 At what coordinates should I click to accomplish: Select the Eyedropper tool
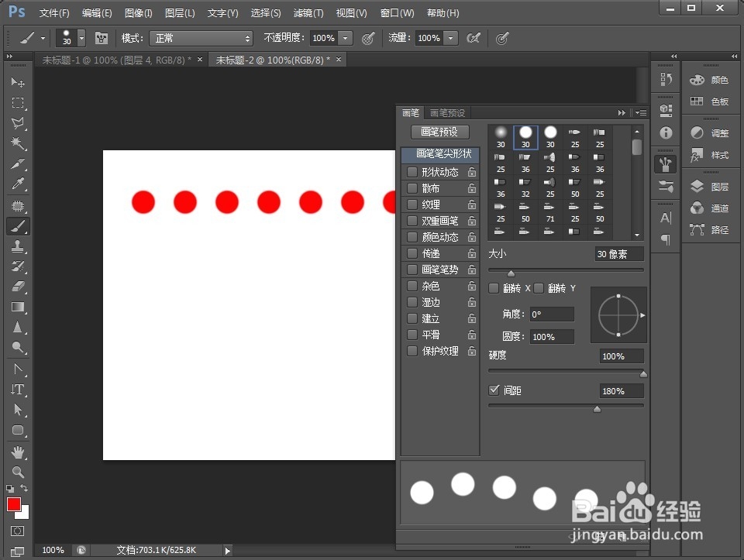pos(18,184)
